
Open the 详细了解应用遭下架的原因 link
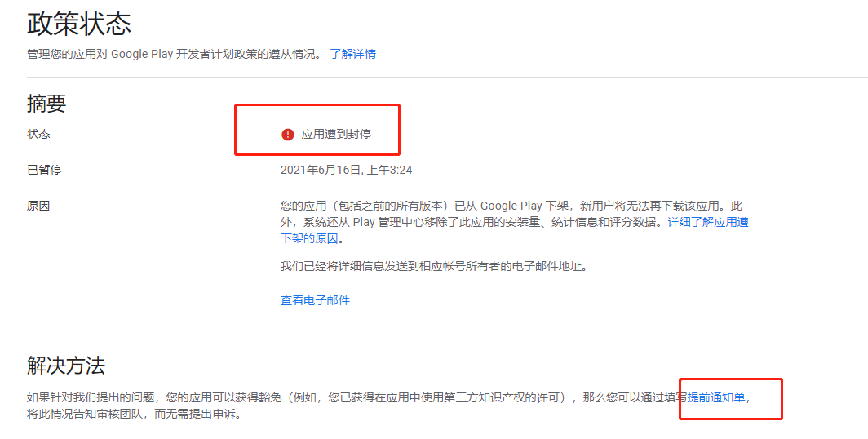(707, 222)
